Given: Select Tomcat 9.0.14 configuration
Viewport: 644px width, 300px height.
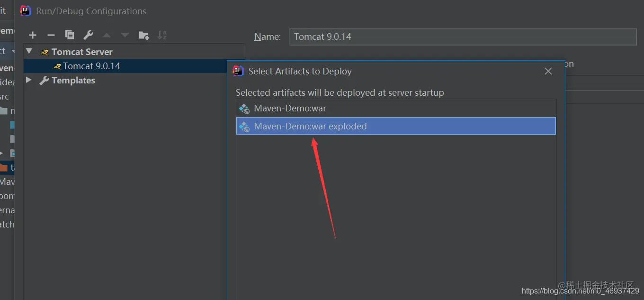Looking at the screenshot, I should point(134,66).
